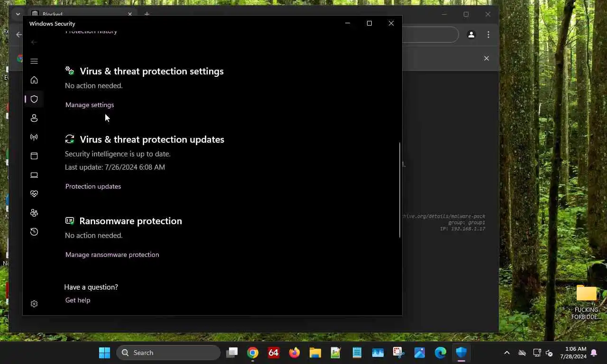This screenshot has height=364, width=607.
Task: Click the Virus & threat protection updates heading
Action: coord(152,139)
